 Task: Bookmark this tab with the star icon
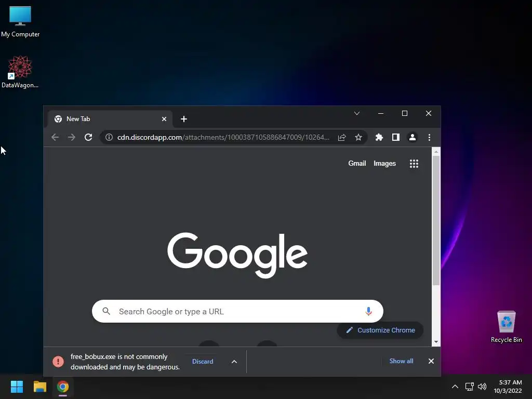[358, 137]
